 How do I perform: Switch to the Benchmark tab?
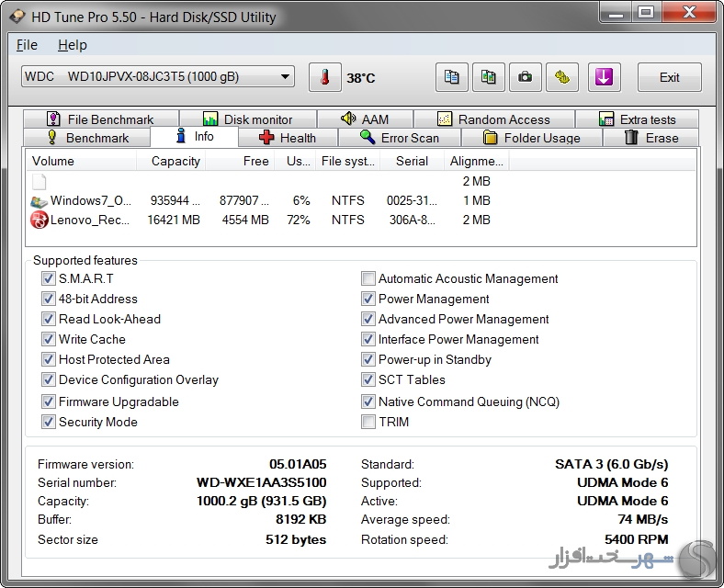[x=86, y=138]
